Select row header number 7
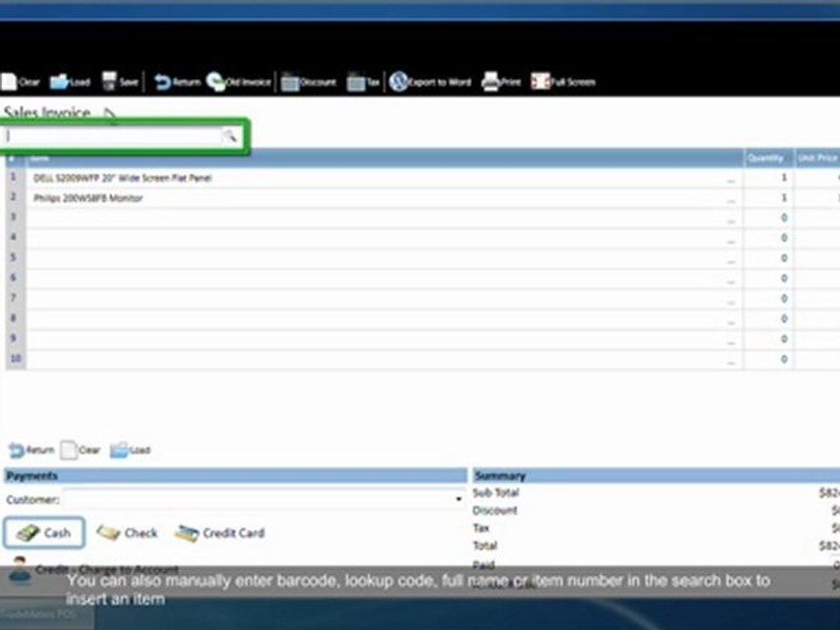This screenshot has height=630, width=840. 15,297
